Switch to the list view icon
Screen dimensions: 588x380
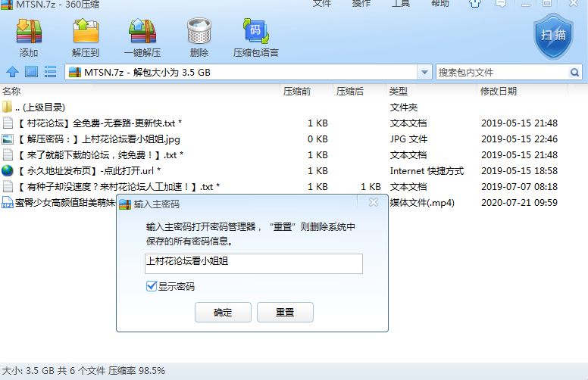tap(51, 72)
